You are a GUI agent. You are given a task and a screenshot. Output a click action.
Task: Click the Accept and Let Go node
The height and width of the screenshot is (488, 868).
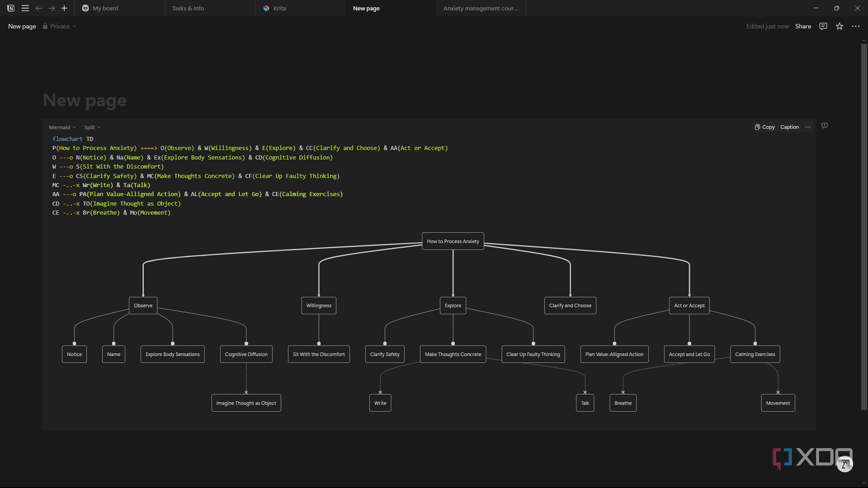point(689,354)
